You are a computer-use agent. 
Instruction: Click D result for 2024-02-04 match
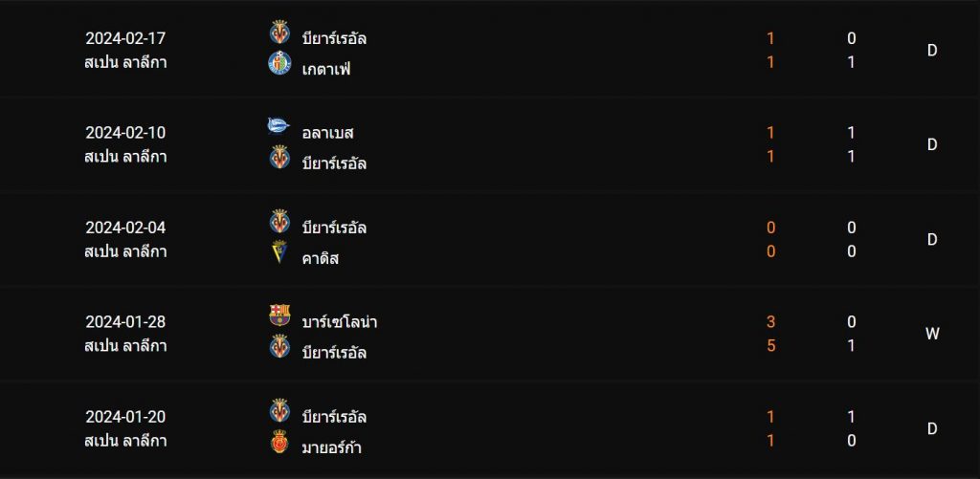[932, 239]
